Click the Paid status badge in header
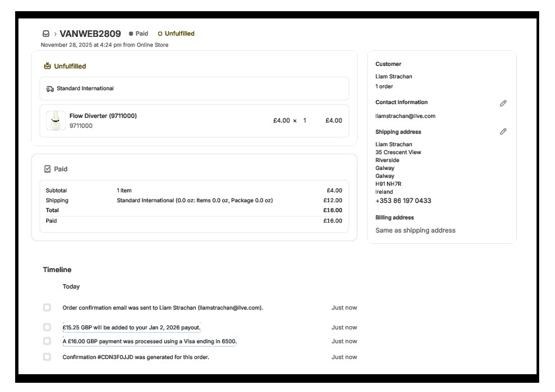 (x=138, y=34)
